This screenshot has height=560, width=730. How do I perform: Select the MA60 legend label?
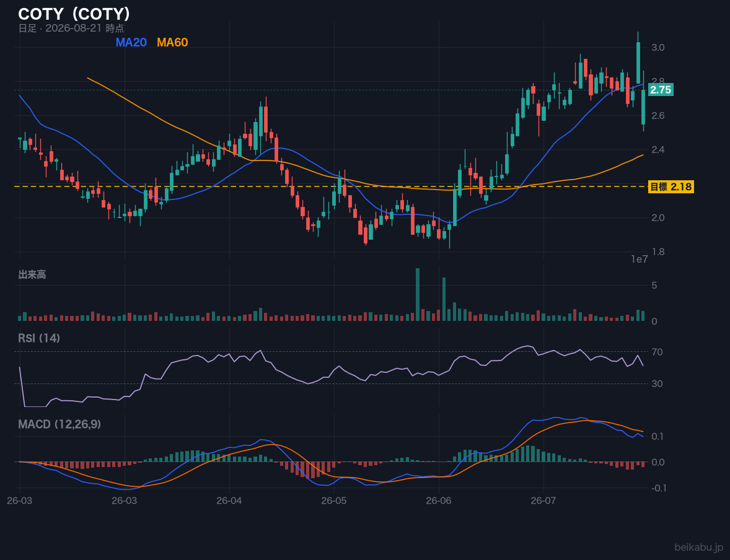coord(172,42)
